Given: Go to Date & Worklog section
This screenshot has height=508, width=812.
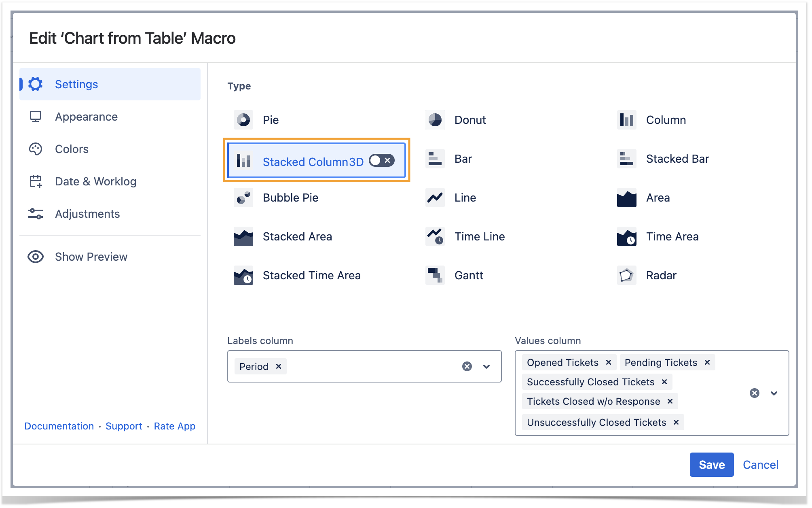Looking at the screenshot, I should (x=95, y=181).
